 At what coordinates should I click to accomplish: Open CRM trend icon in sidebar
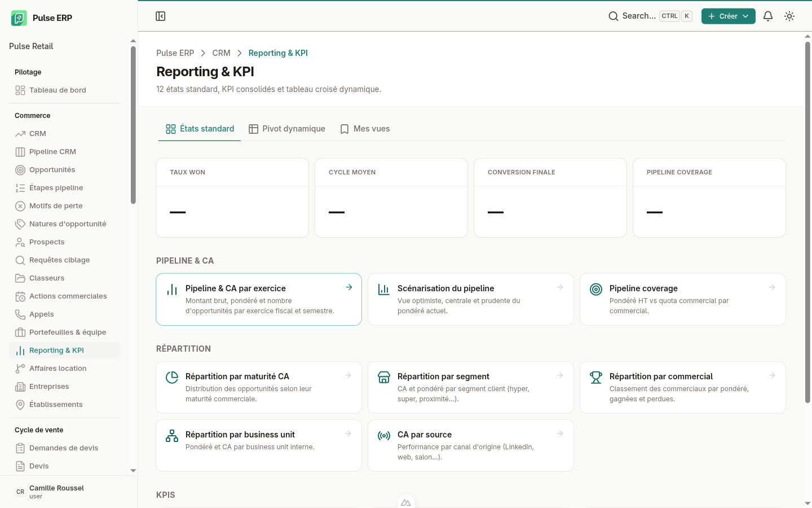point(20,134)
